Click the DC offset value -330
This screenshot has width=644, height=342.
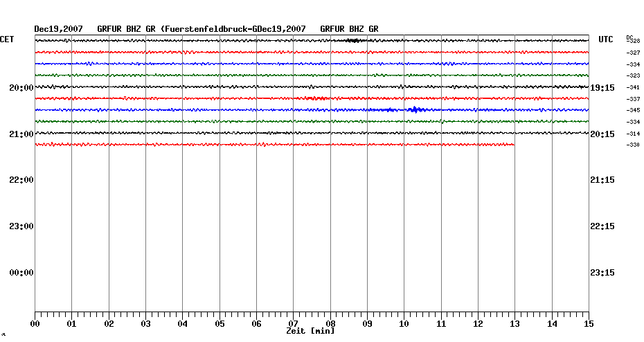click(x=634, y=145)
